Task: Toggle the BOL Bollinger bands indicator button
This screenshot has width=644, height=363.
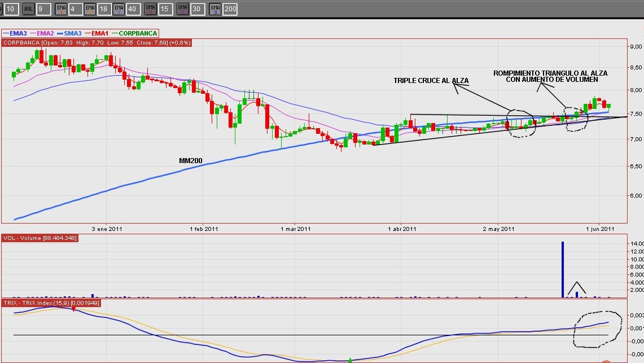Action: pos(28,9)
